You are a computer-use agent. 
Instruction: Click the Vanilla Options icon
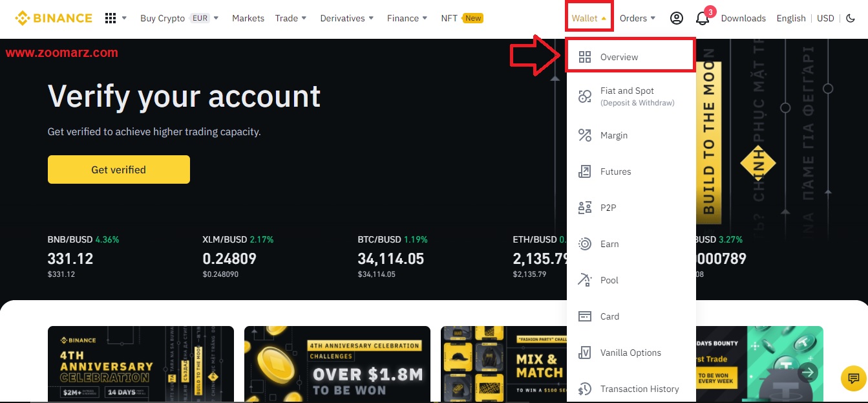click(x=585, y=353)
